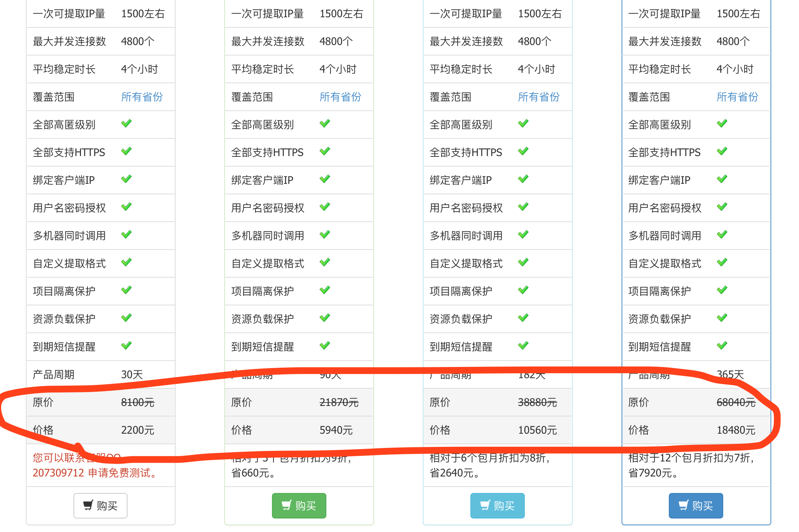Click the 绑定客户端IP checkmark in the fourth plan
Viewport: 799px width, 532px height.
[722, 179]
